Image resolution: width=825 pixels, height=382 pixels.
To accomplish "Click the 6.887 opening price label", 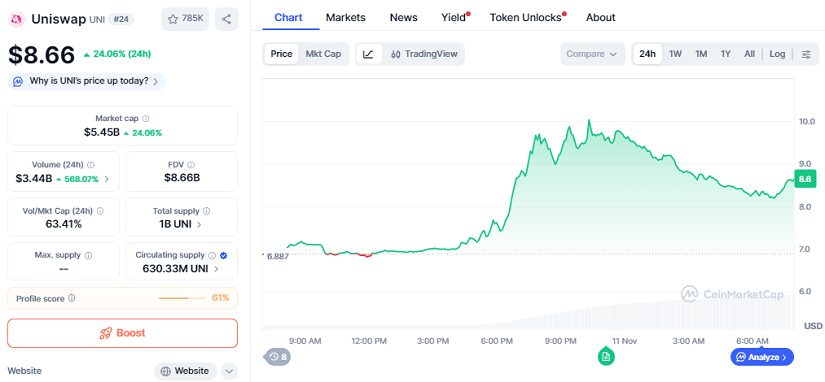I will tap(277, 257).
